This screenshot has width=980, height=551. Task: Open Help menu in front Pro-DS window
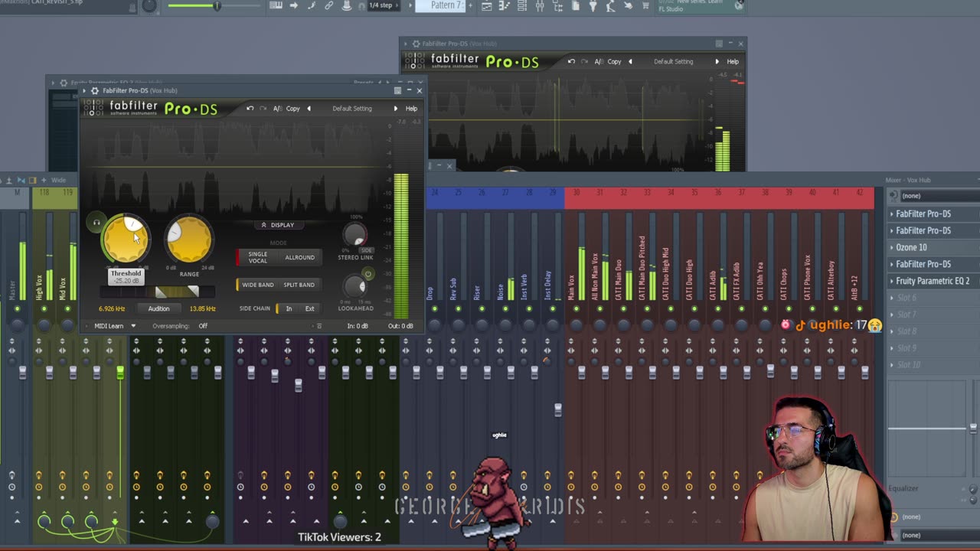[x=411, y=109]
